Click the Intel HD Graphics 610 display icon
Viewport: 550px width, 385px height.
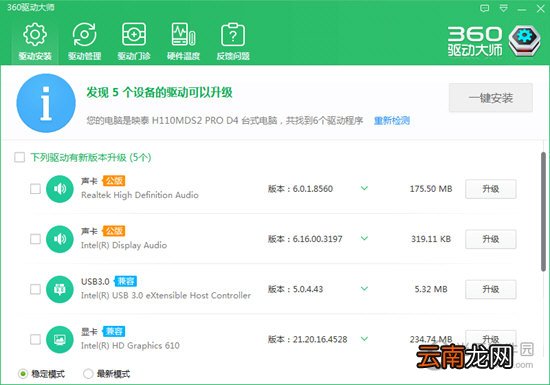click(x=60, y=339)
